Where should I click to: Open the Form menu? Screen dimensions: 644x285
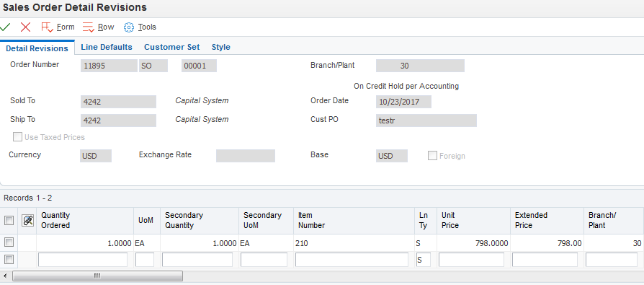click(66, 27)
